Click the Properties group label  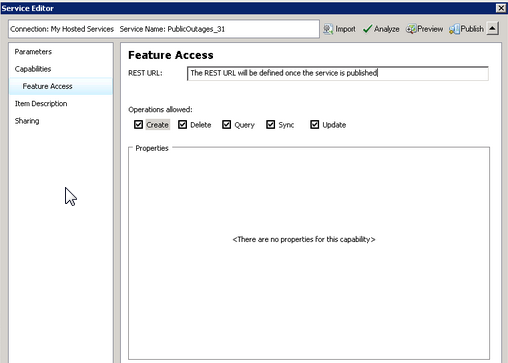click(x=152, y=148)
